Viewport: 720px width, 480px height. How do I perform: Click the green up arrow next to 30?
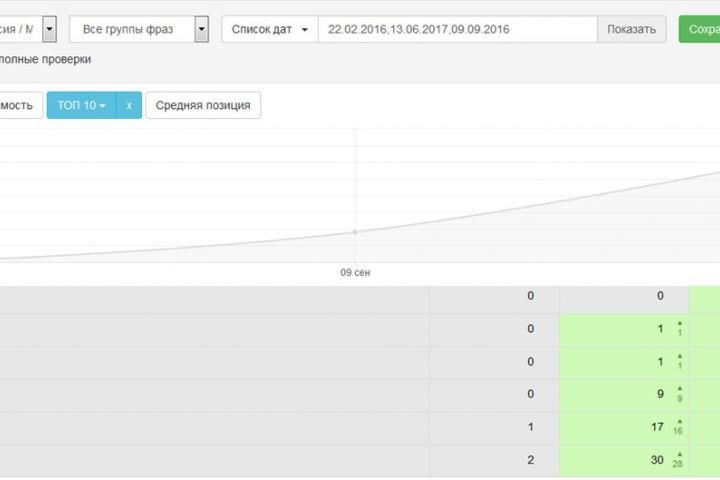[680, 454]
